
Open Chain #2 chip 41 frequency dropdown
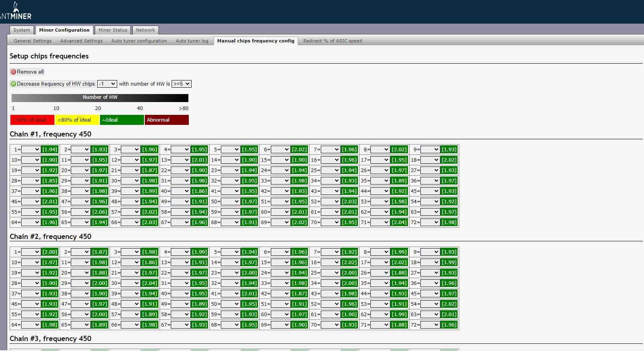point(230,294)
